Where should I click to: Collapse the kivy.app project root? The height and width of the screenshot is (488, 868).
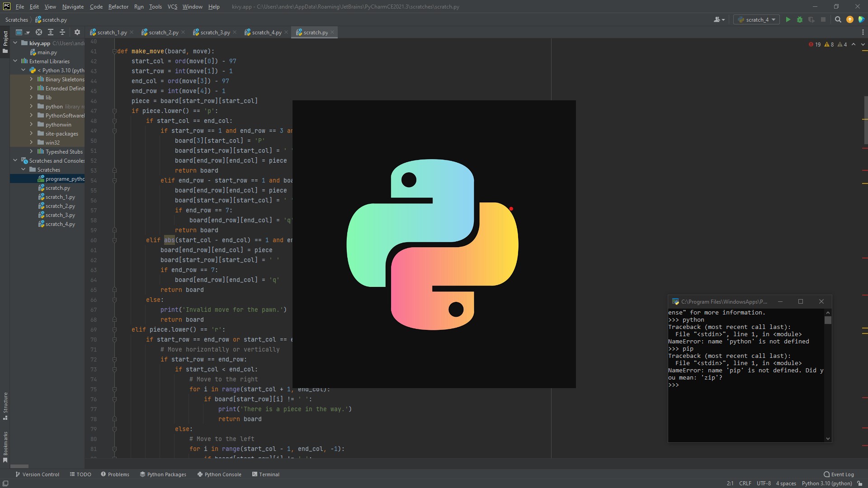click(x=15, y=43)
